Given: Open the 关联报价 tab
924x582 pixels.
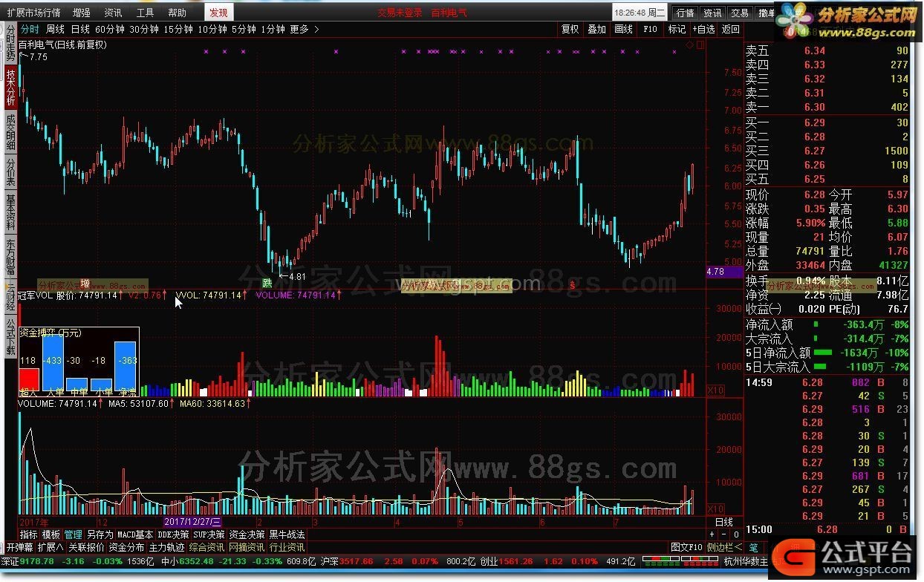Looking at the screenshot, I should tap(86, 547).
